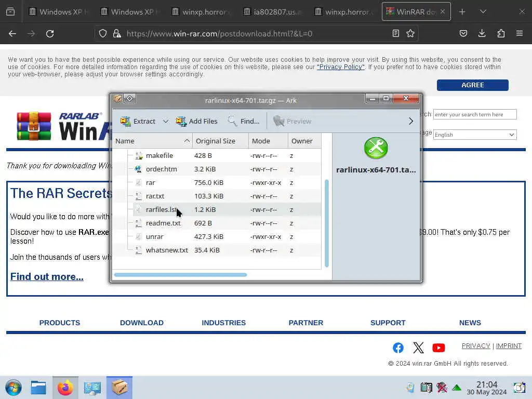Open the browser downloads icon

[482, 33]
